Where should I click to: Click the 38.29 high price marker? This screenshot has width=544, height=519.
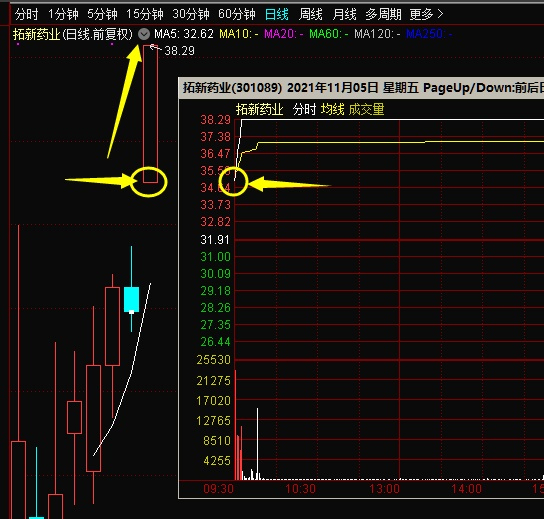[179, 51]
